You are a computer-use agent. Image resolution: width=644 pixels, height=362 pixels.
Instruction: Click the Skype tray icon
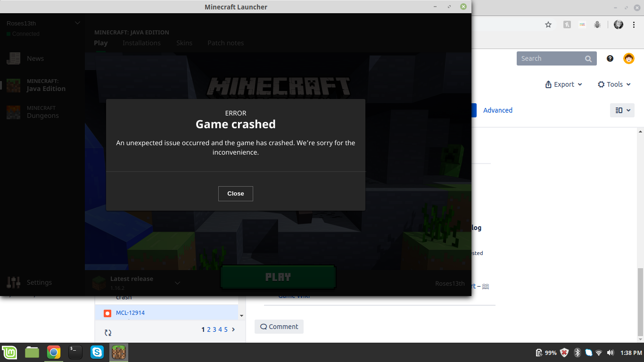pos(588,353)
